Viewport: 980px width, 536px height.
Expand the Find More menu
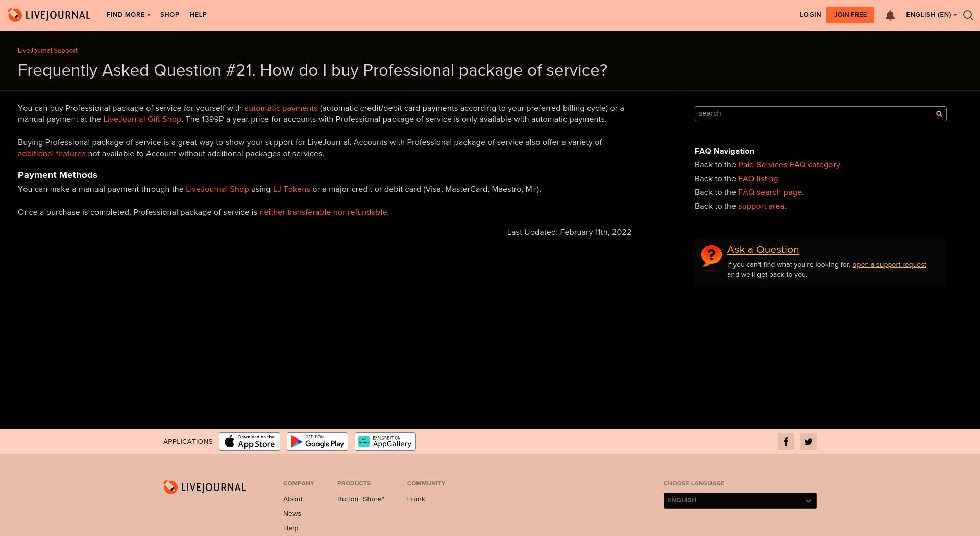(129, 15)
